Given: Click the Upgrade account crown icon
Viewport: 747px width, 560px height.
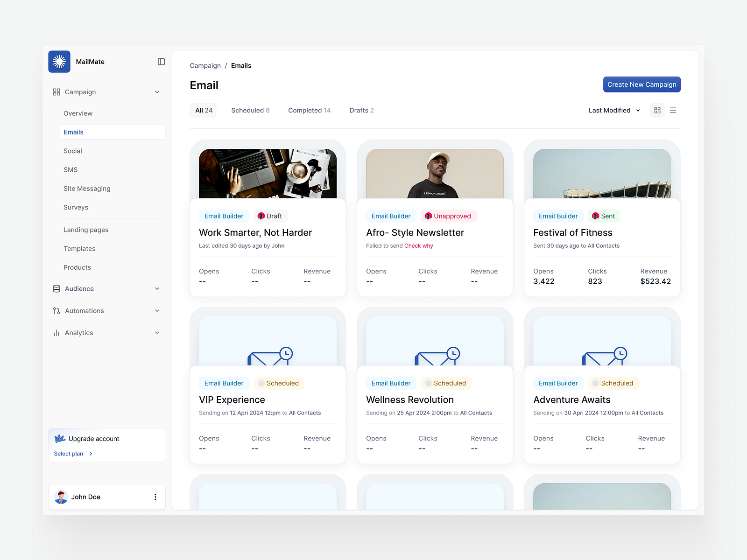Looking at the screenshot, I should (60, 439).
